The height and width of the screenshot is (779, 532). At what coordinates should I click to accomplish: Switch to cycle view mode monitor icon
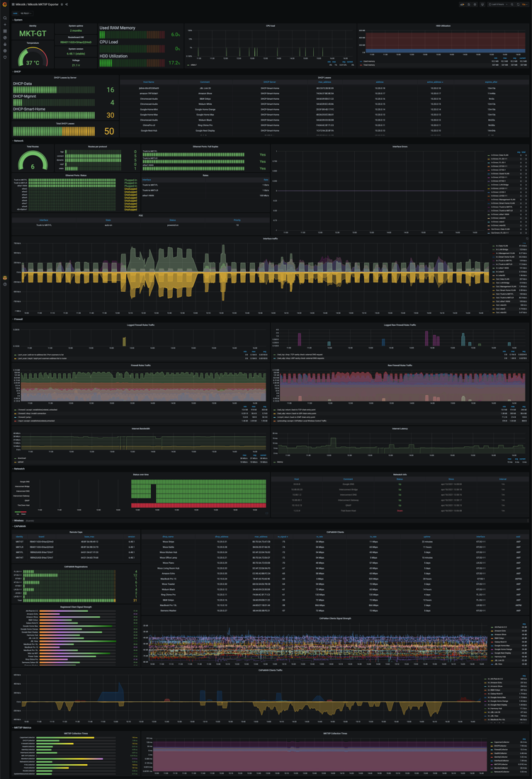tap(482, 4)
